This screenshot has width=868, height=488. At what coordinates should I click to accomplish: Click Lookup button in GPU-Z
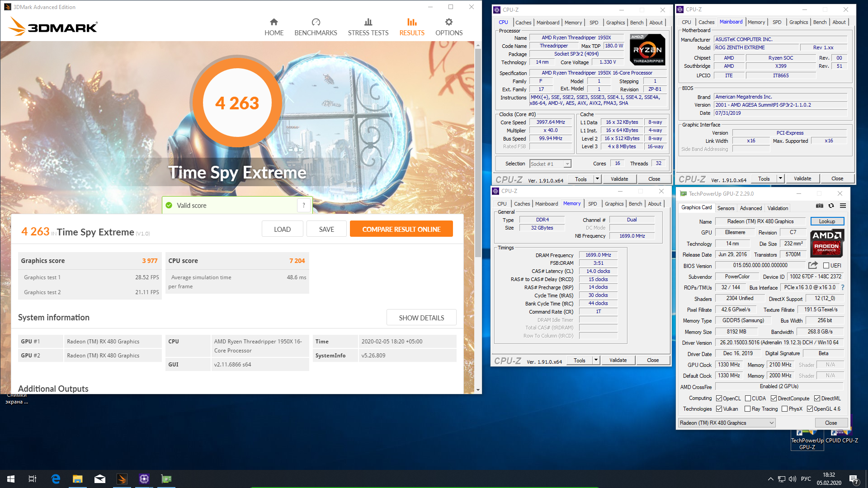[827, 221]
